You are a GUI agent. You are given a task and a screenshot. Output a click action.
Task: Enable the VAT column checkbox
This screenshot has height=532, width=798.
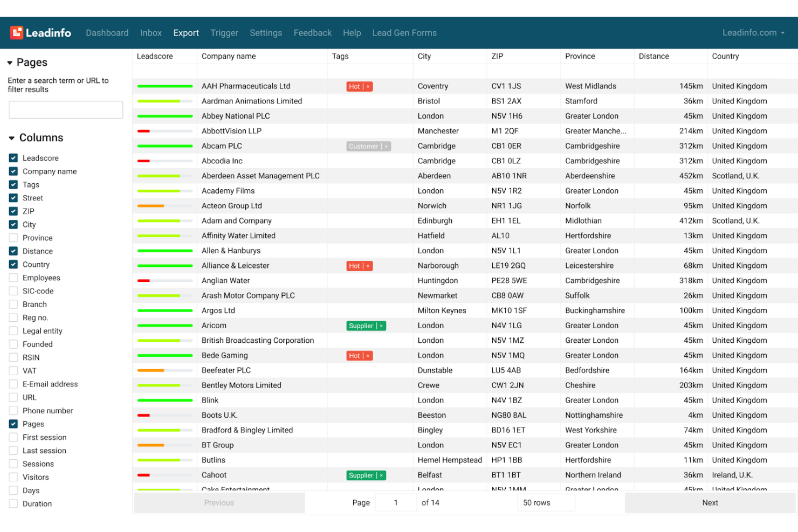(13, 371)
